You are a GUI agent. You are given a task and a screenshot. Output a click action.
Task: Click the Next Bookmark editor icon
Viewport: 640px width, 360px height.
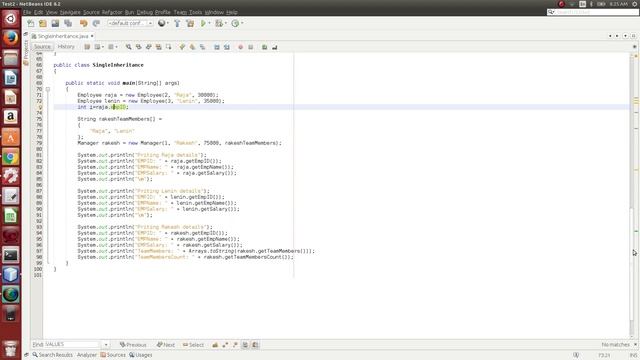(192, 47)
